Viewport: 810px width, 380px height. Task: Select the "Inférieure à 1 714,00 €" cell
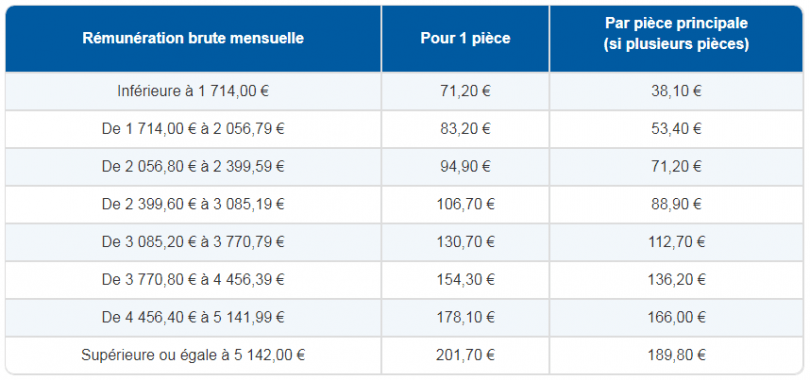(x=193, y=91)
